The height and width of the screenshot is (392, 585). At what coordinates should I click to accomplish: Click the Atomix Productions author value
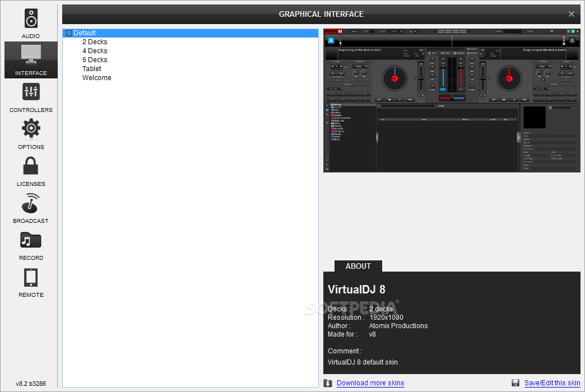pos(398,325)
